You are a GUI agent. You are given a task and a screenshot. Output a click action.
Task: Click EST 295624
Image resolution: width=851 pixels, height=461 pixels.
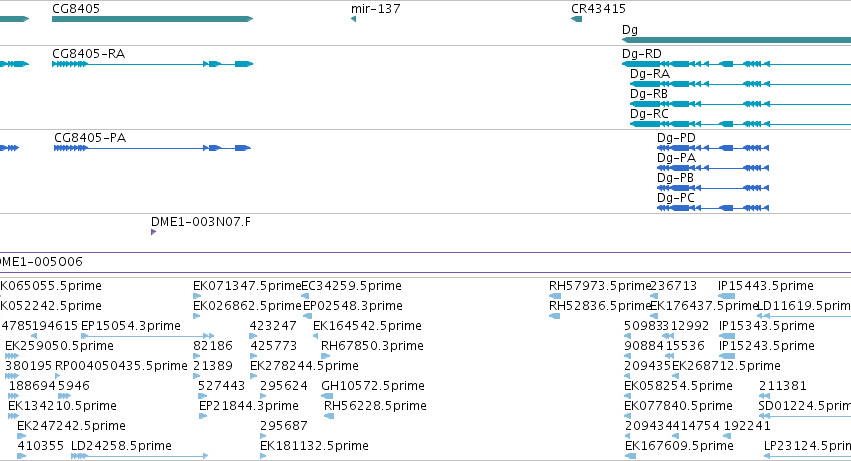pos(284,386)
